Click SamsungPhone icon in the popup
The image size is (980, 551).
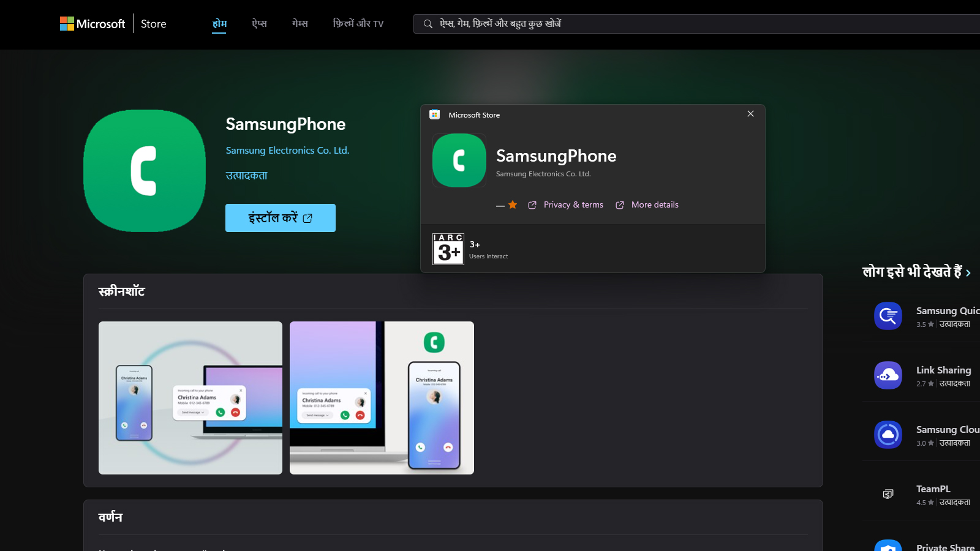[x=459, y=160]
